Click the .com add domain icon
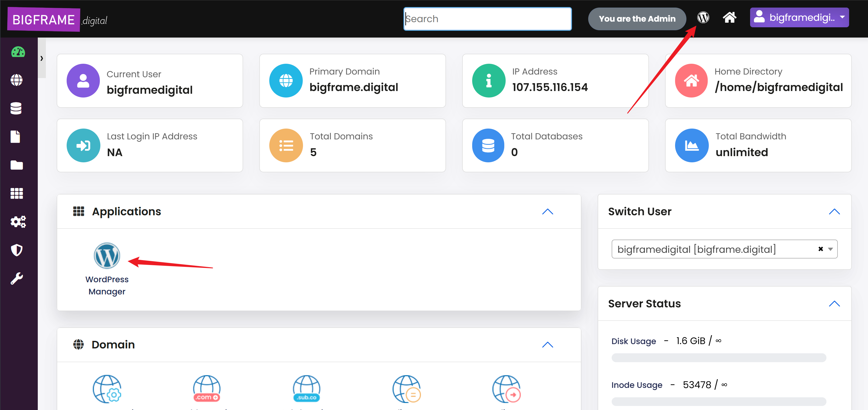This screenshot has height=410, width=868. (207, 389)
